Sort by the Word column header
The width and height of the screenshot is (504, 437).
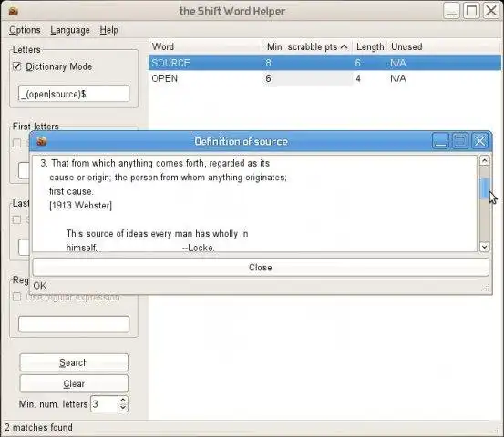click(x=205, y=46)
